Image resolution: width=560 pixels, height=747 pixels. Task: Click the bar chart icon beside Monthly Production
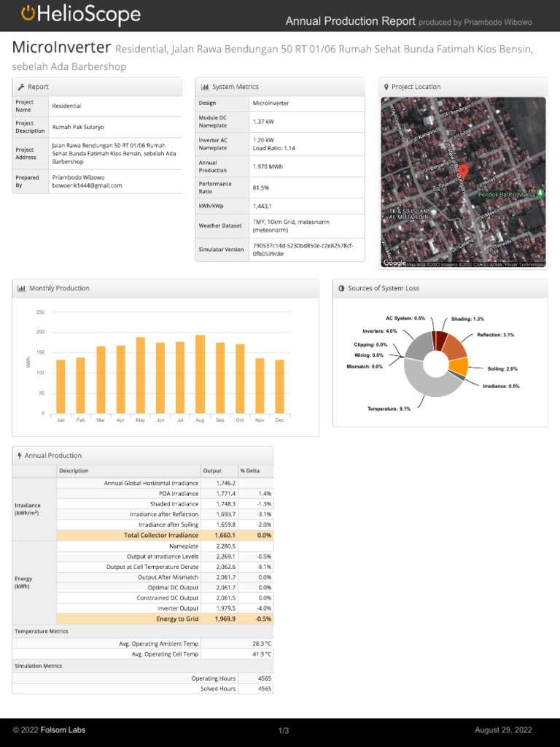click(21, 288)
